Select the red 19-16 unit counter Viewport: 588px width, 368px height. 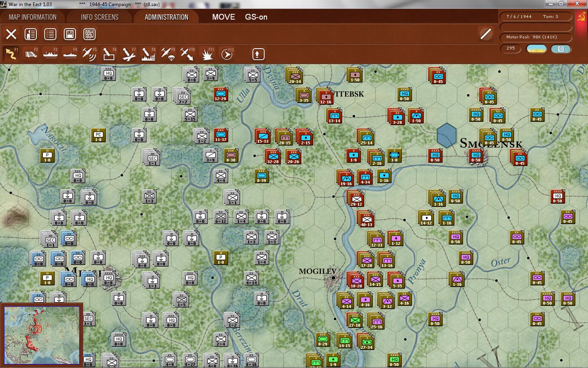[x=346, y=179]
